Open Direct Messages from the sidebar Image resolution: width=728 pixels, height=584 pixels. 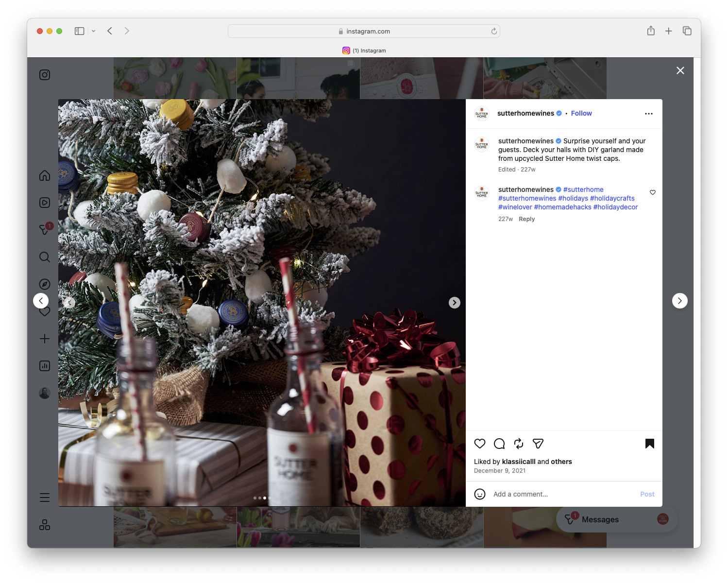pyautogui.click(x=45, y=230)
